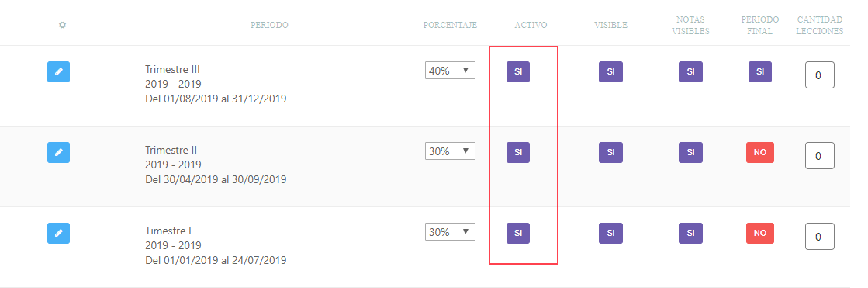Edit Trimestre III with the pencil icon
The height and width of the screenshot is (288, 868).
click(x=59, y=72)
